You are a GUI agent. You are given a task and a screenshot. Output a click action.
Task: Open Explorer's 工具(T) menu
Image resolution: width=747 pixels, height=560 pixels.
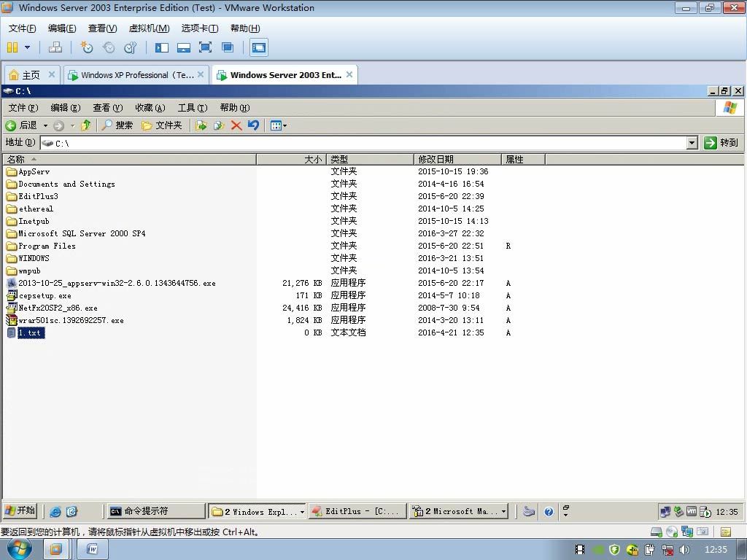(193, 108)
